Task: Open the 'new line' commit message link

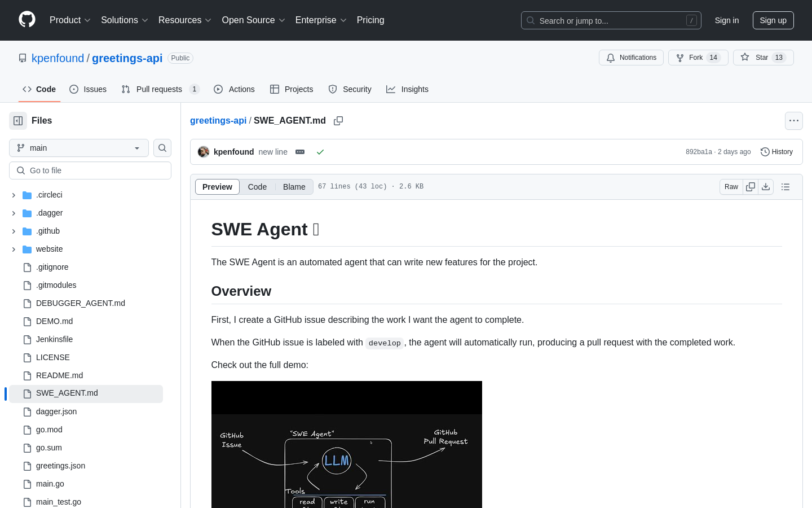Action: (273, 152)
